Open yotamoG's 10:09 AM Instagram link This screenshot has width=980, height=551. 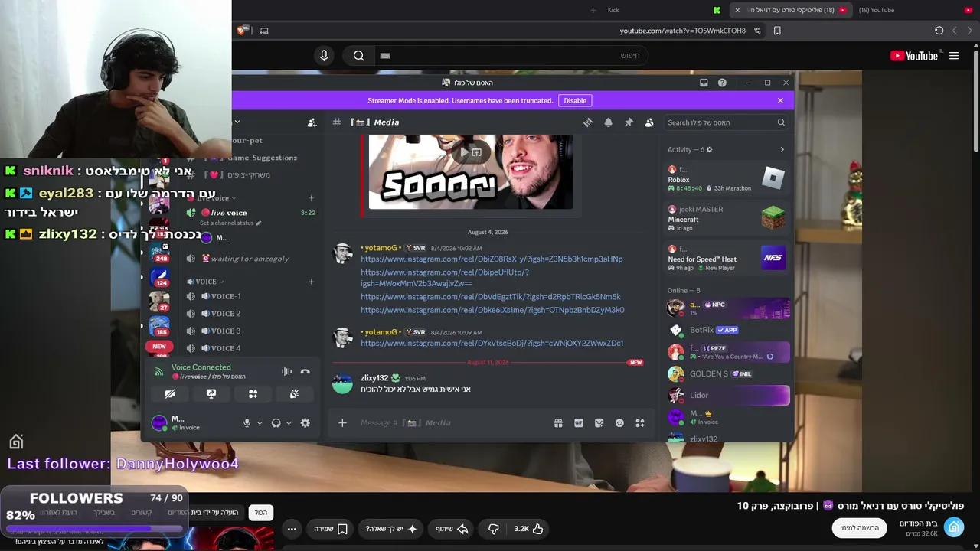[x=492, y=344]
